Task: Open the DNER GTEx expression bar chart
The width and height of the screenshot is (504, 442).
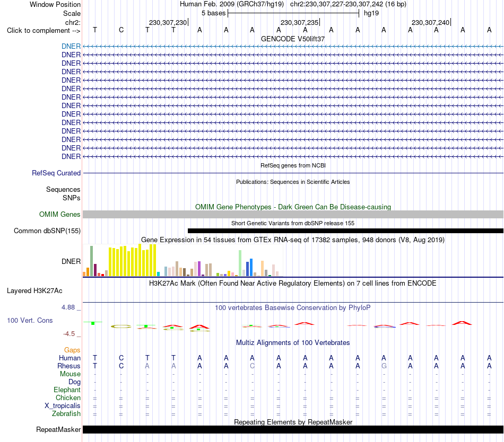Action: (x=183, y=260)
